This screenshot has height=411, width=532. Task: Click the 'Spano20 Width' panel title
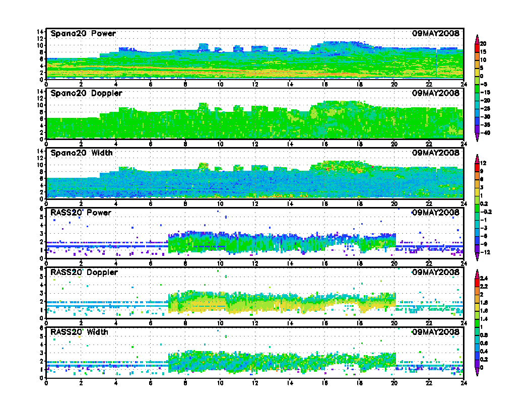(82, 153)
